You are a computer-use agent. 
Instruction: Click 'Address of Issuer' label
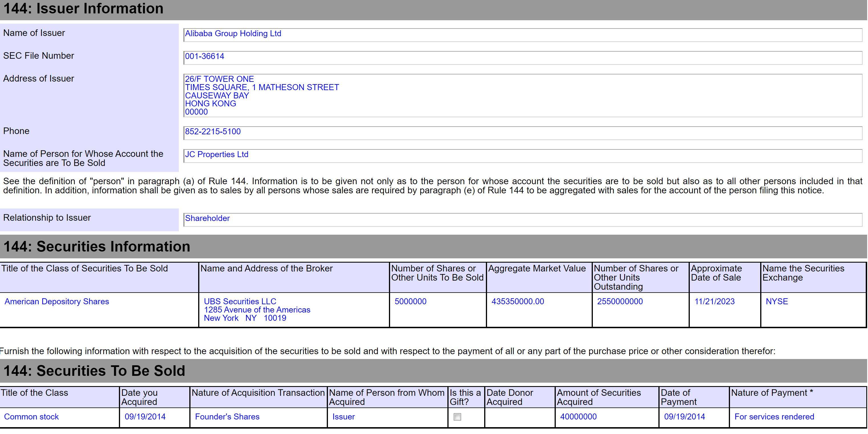click(38, 78)
